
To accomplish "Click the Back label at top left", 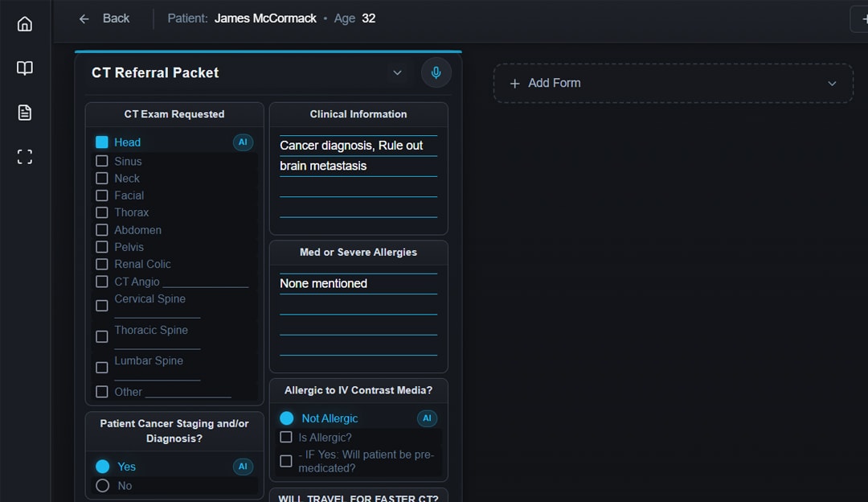I will (115, 18).
